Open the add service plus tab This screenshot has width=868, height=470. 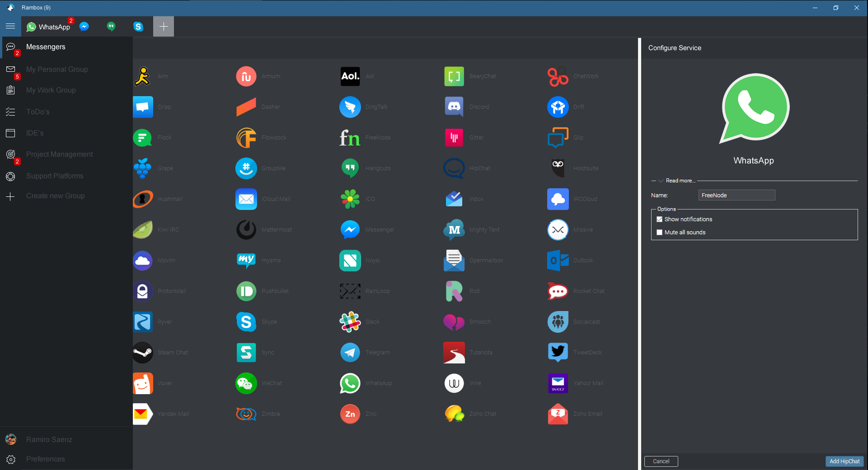tap(164, 27)
